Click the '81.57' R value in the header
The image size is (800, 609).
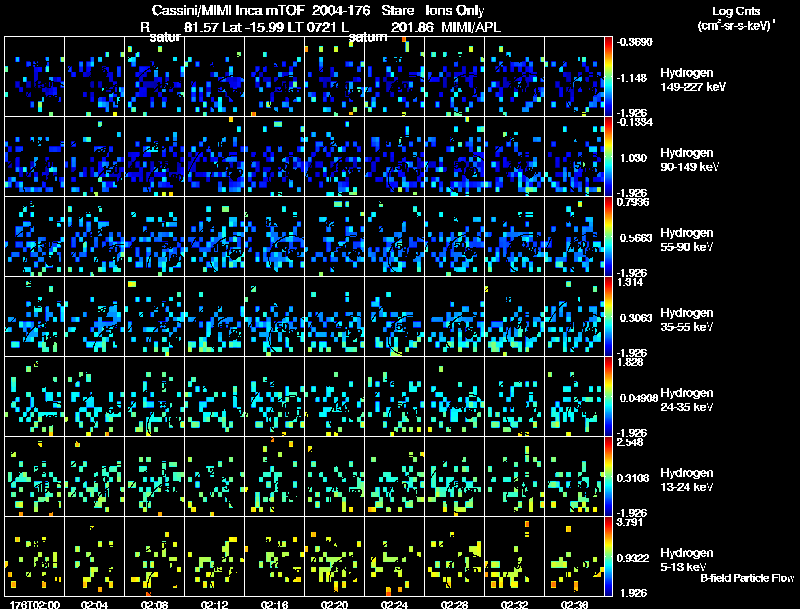[201, 27]
